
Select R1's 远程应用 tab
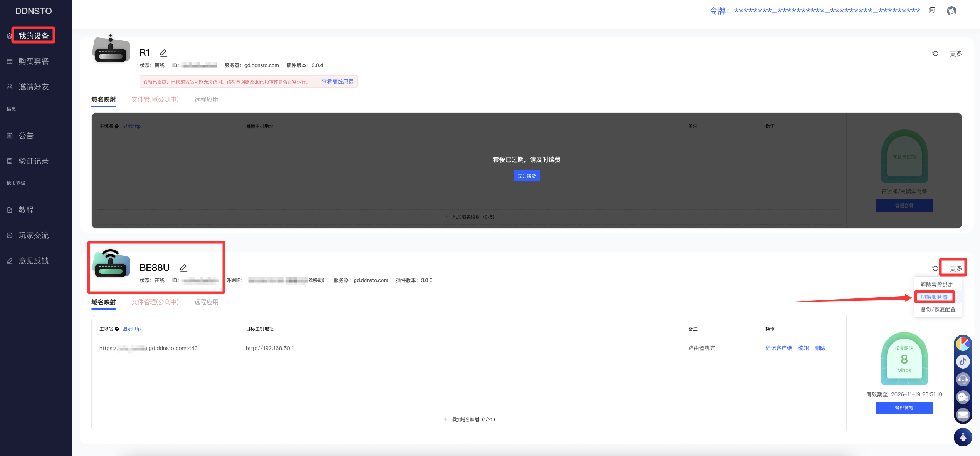click(206, 99)
